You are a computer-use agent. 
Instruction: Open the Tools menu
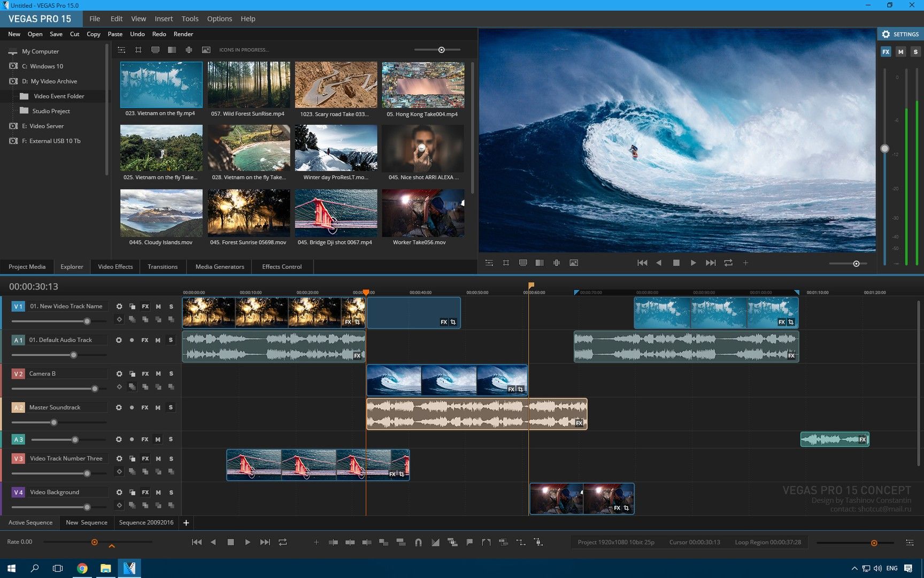190,19
